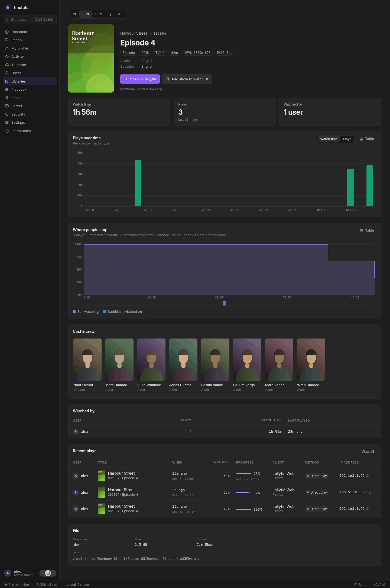This screenshot has height=588, width=390.
Task: Click the 98% progress bar
Action: click(244, 474)
